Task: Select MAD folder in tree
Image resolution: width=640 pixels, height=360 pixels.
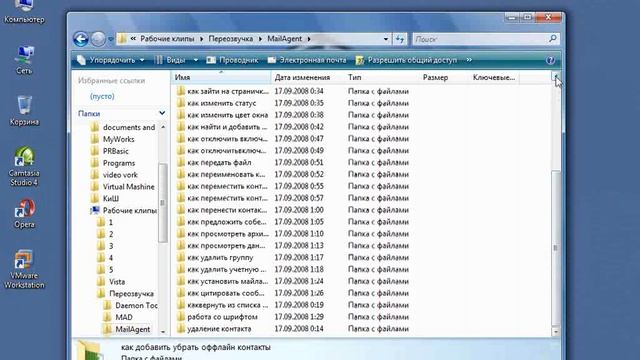Action: tap(118, 317)
